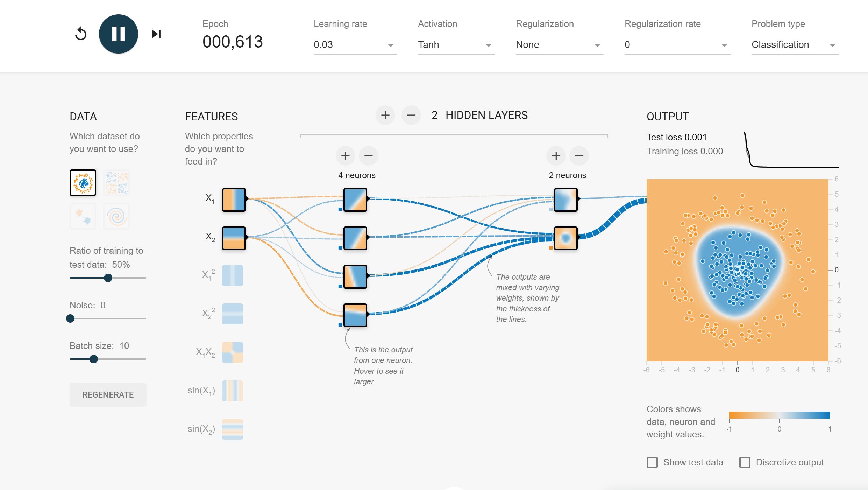Pause training with the pause button
Viewport: 868px width, 490px height.
click(119, 34)
